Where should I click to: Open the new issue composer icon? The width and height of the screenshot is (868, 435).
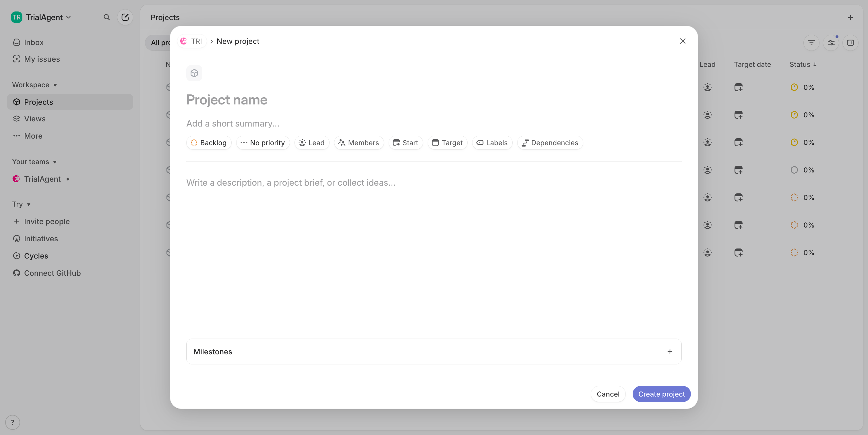point(125,17)
